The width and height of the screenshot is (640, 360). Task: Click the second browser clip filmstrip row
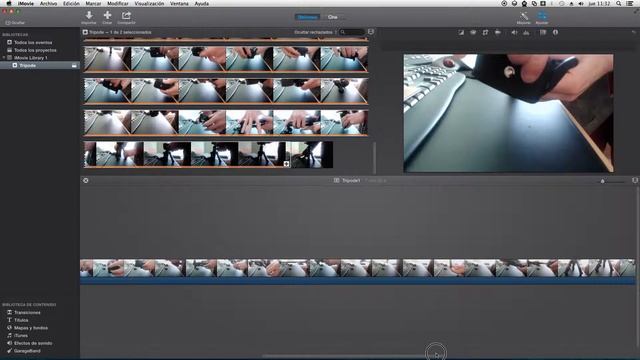pos(226,91)
